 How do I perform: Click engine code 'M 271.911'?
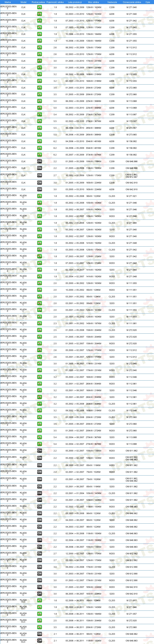coord(132,600)
